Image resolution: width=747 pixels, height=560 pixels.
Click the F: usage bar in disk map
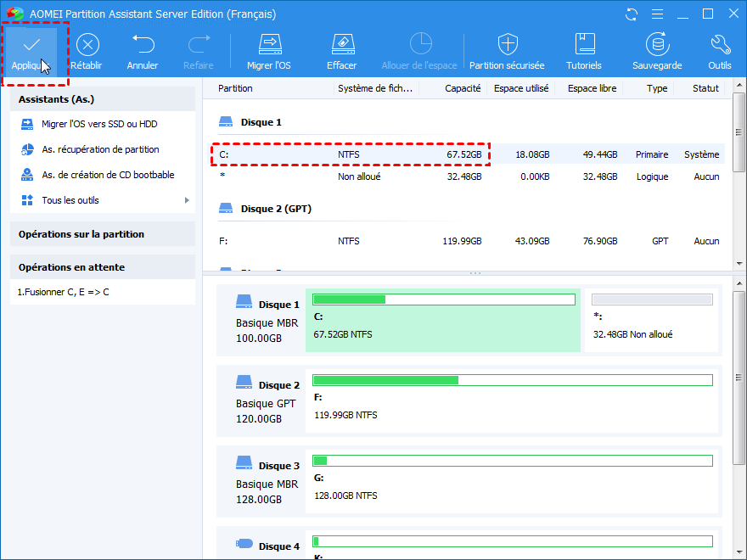click(x=513, y=380)
